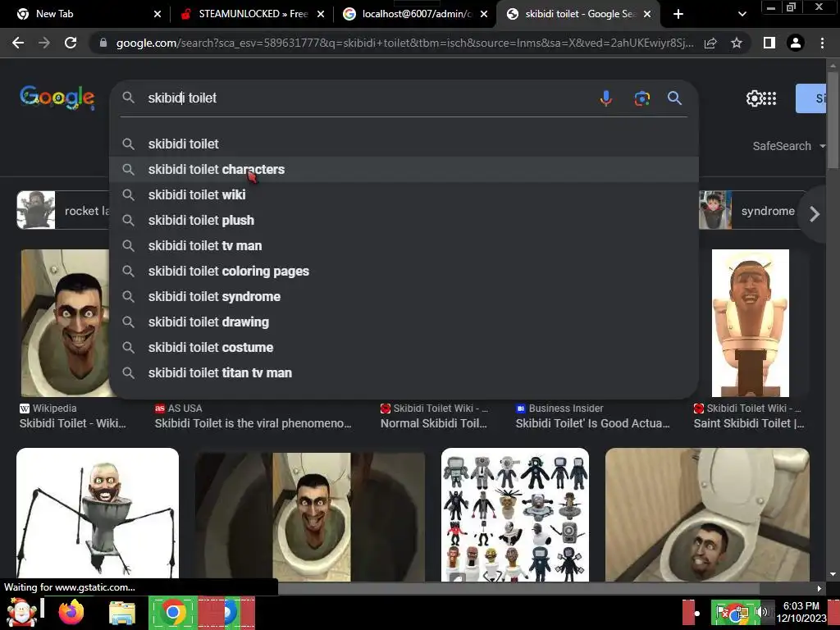Reload the current page
Viewport: 840px width, 630px height.
point(71,43)
